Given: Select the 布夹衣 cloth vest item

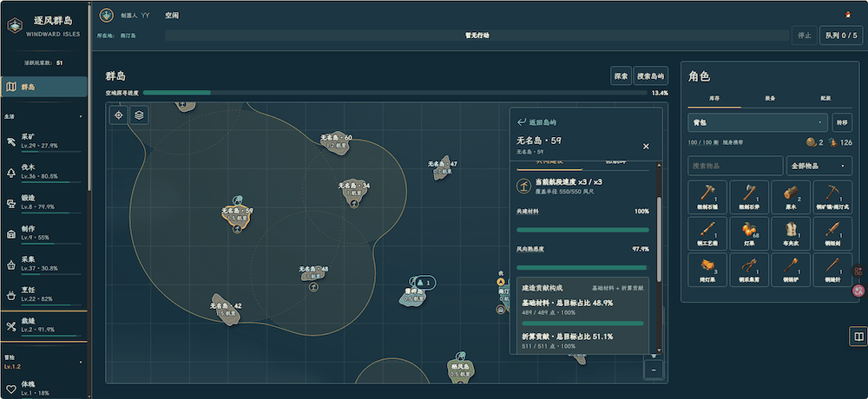Looking at the screenshot, I should coord(791,233).
